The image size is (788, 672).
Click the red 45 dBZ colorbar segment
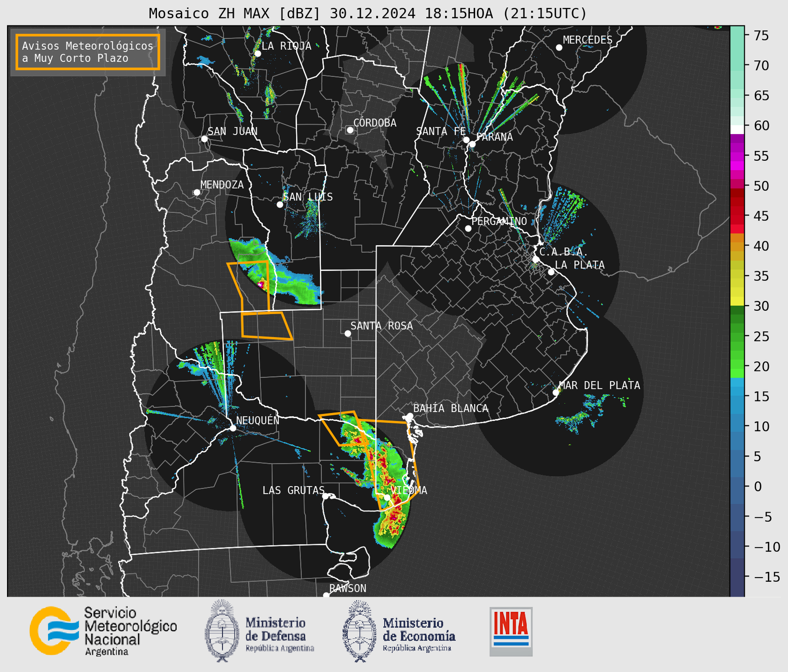(737, 216)
